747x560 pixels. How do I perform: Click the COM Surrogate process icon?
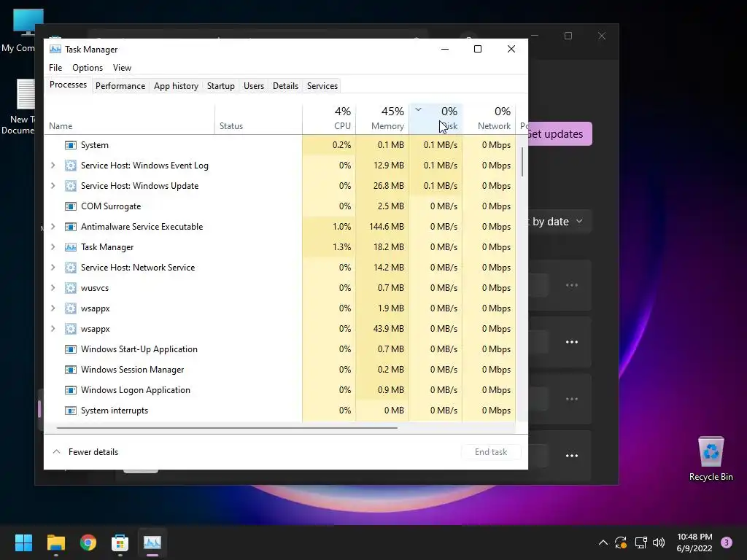[x=71, y=206]
